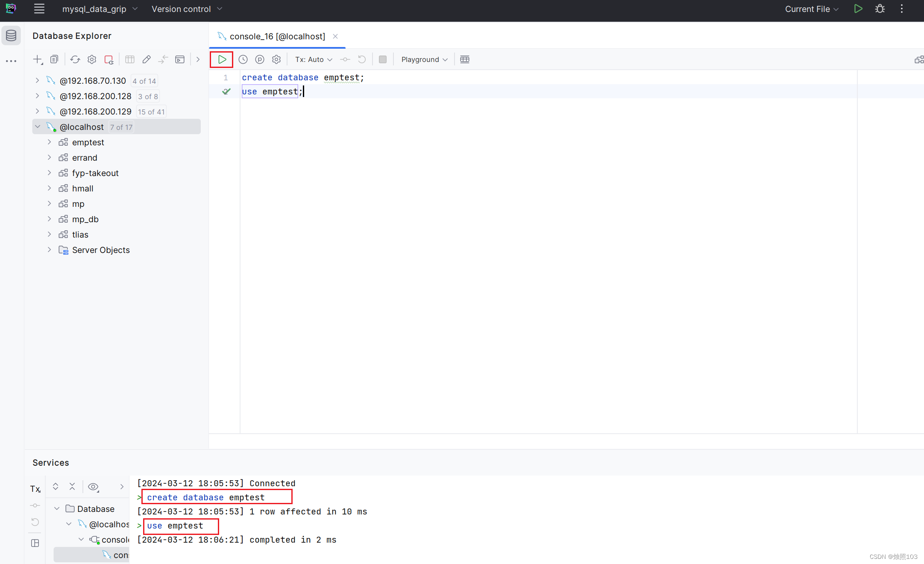Select the console_16 [@localhost] tab
Image resolution: width=924 pixels, height=564 pixels.
(x=277, y=36)
